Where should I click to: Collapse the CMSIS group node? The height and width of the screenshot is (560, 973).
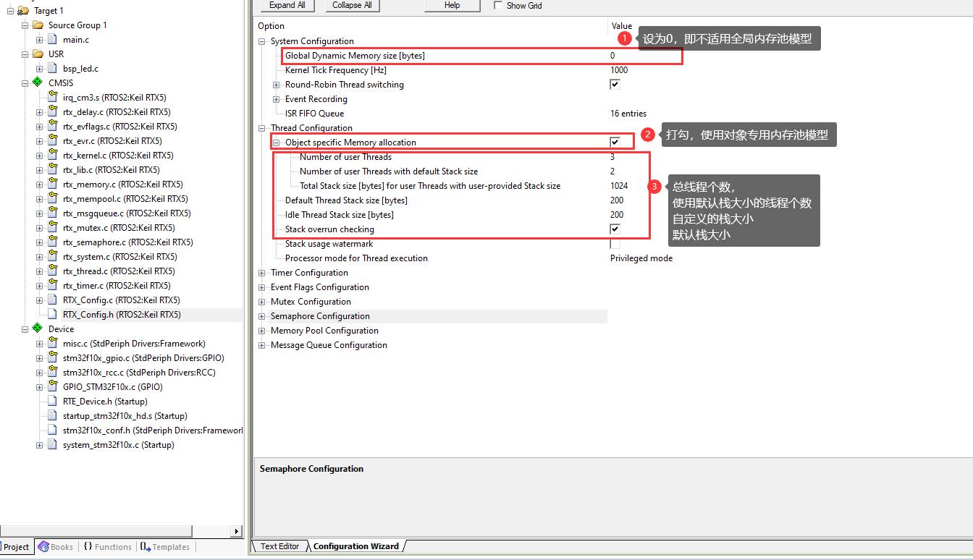(25, 83)
